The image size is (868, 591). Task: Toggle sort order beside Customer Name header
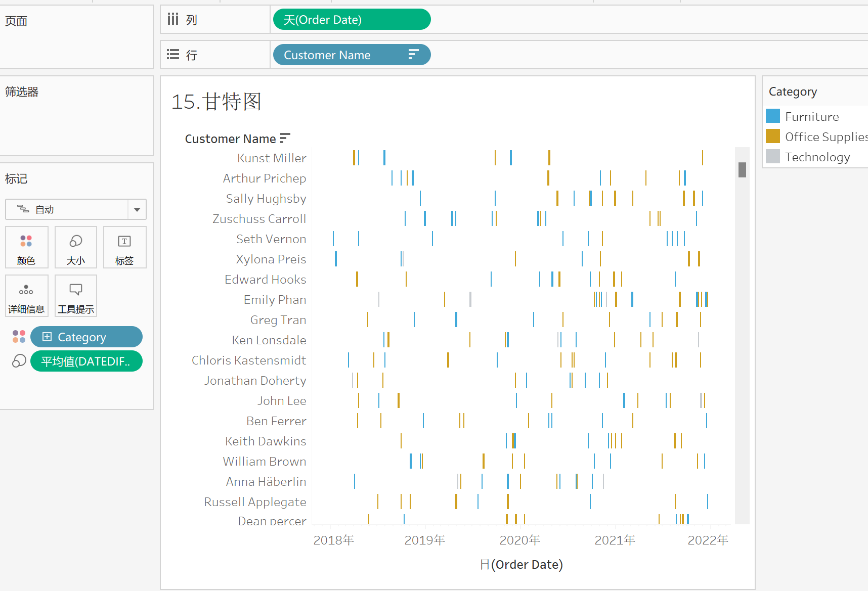(285, 137)
